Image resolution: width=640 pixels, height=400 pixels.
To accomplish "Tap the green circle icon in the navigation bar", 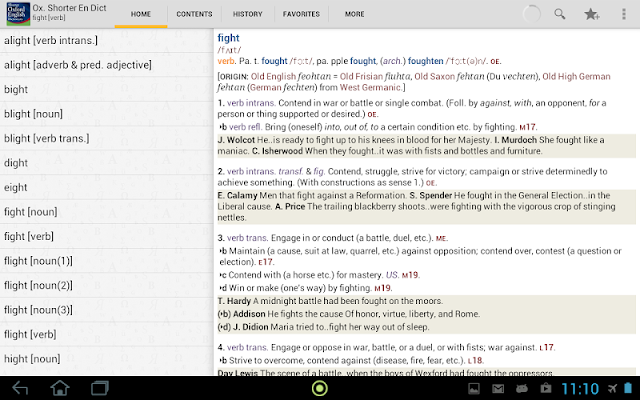I will coord(320,388).
